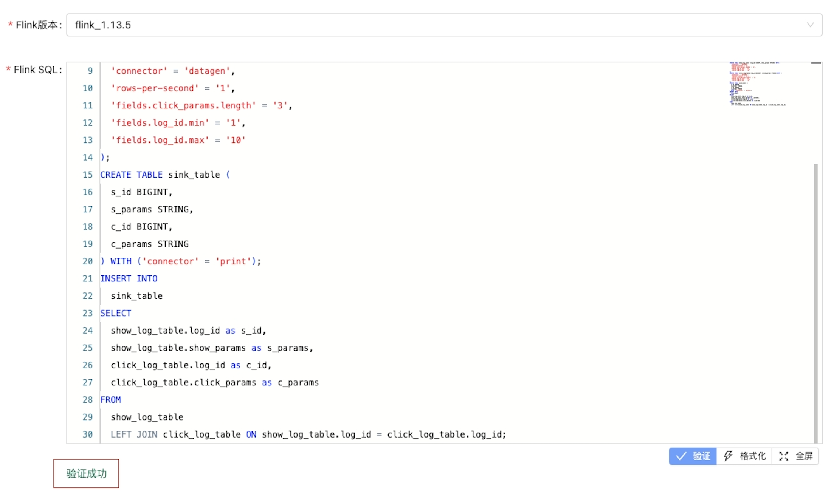
Task: Click the 验证成功 result message
Action: [x=86, y=473]
